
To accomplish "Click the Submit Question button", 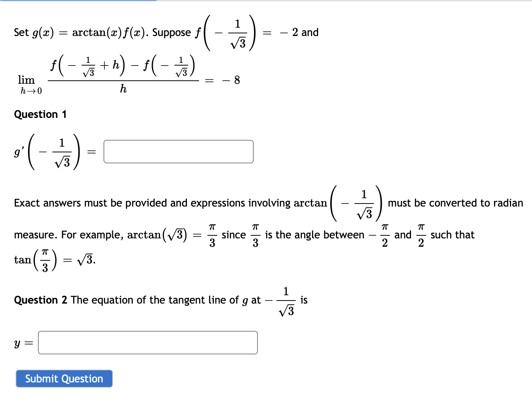I will [x=64, y=379].
